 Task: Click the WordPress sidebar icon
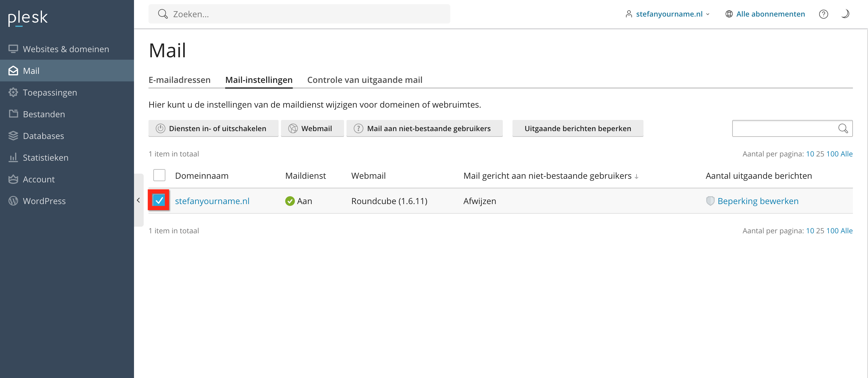click(13, 201)
